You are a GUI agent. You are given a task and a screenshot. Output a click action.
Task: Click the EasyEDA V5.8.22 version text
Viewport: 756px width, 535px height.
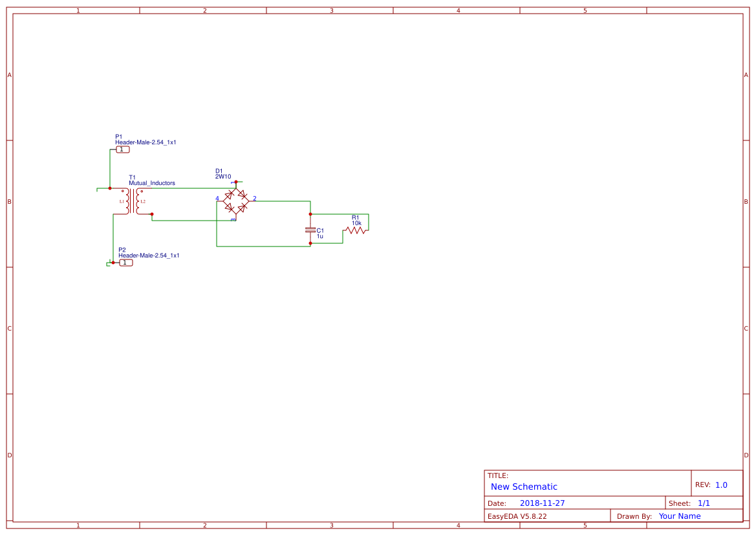[519, 516]
